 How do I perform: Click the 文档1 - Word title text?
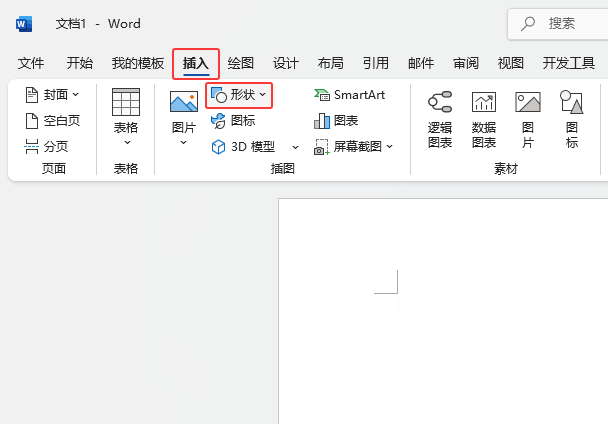(98, 24)
